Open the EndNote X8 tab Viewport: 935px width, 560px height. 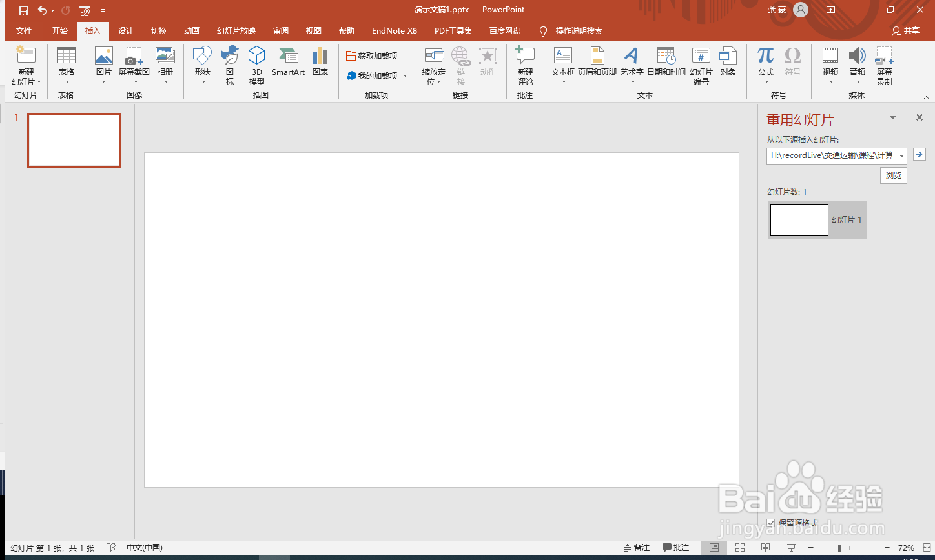[395, 31]
